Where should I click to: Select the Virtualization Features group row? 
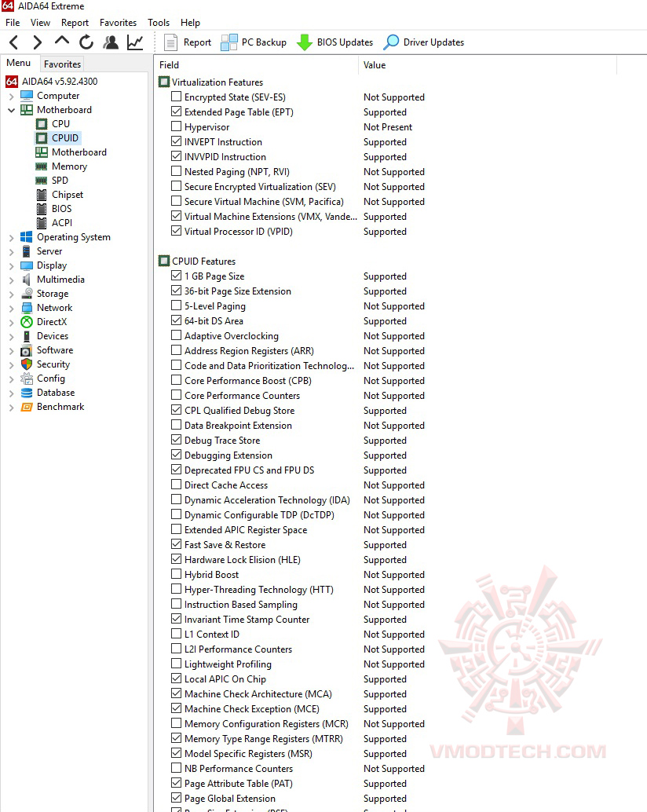217,82
